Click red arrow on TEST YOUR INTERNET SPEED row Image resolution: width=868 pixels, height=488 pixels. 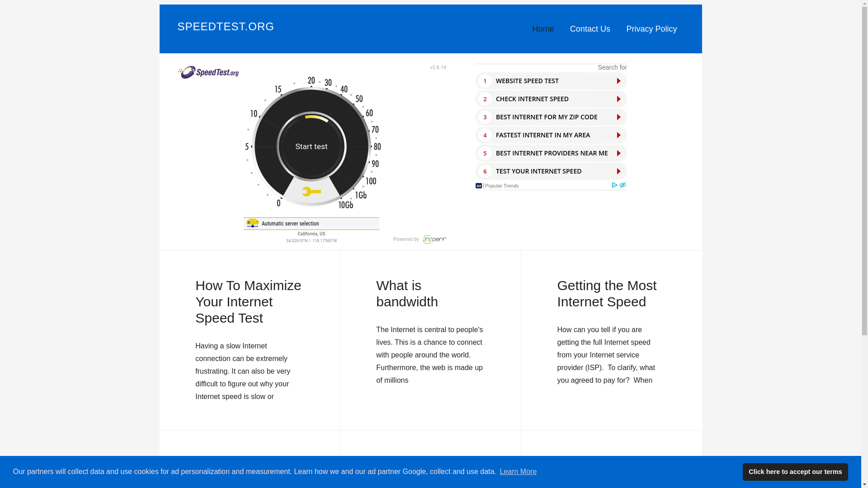(x=618, y=171)
